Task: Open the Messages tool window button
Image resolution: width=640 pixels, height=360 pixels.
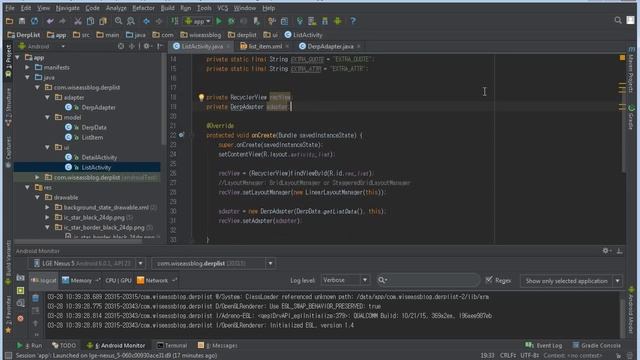Action: tap(218, 346)
